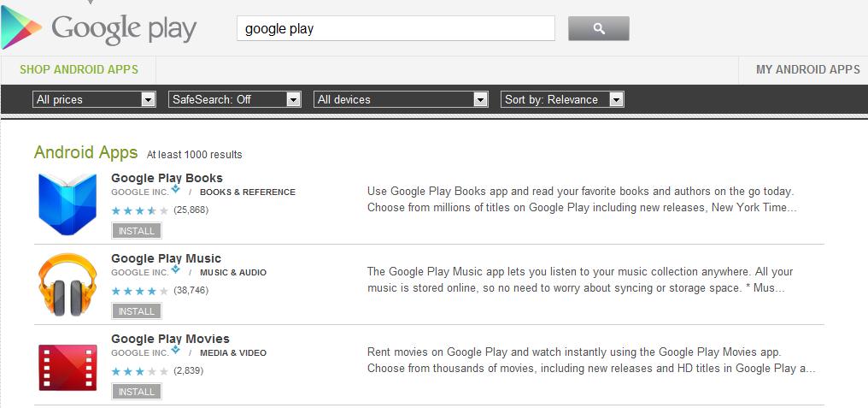The height and width of the screenshot is (408, 868).
Task: Open the All prices dropdown
Action: pos(94,99)
